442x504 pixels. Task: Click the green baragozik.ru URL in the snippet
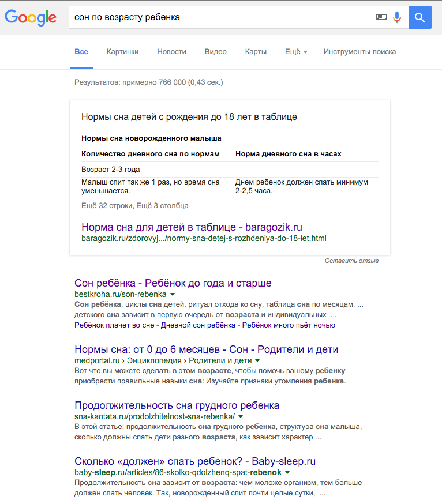(x=204, y=239)
